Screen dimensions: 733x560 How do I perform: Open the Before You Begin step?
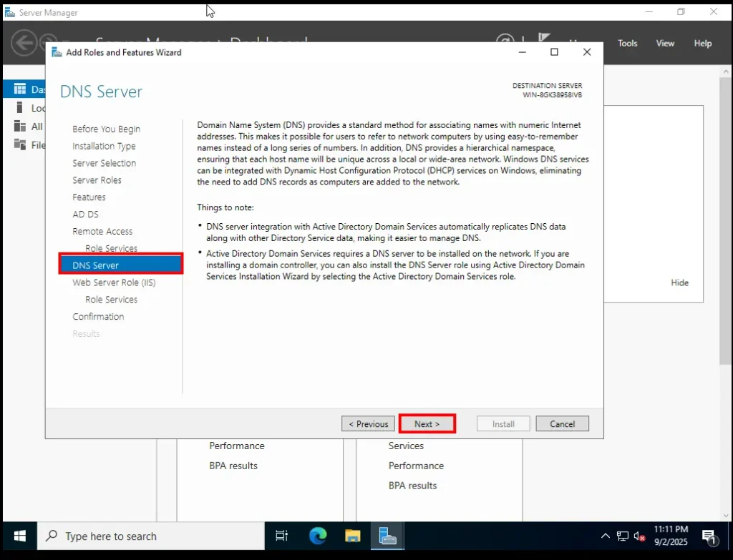point(106,129)
